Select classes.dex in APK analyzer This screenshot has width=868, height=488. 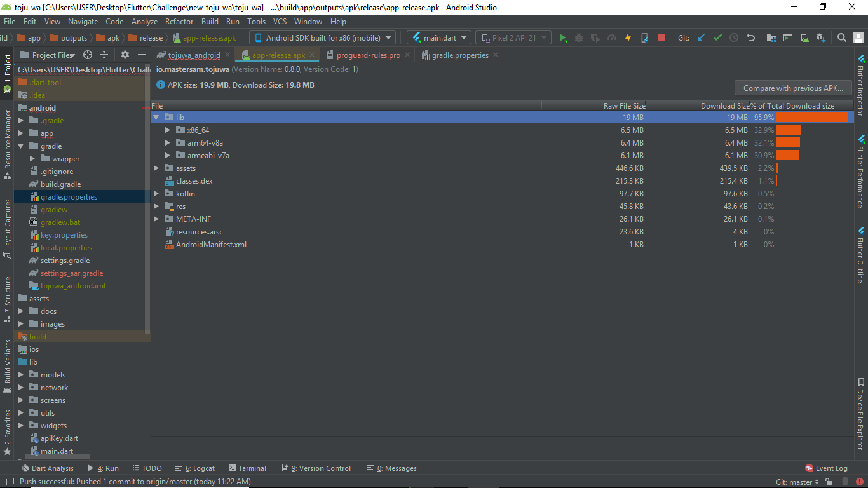(194, 181)
